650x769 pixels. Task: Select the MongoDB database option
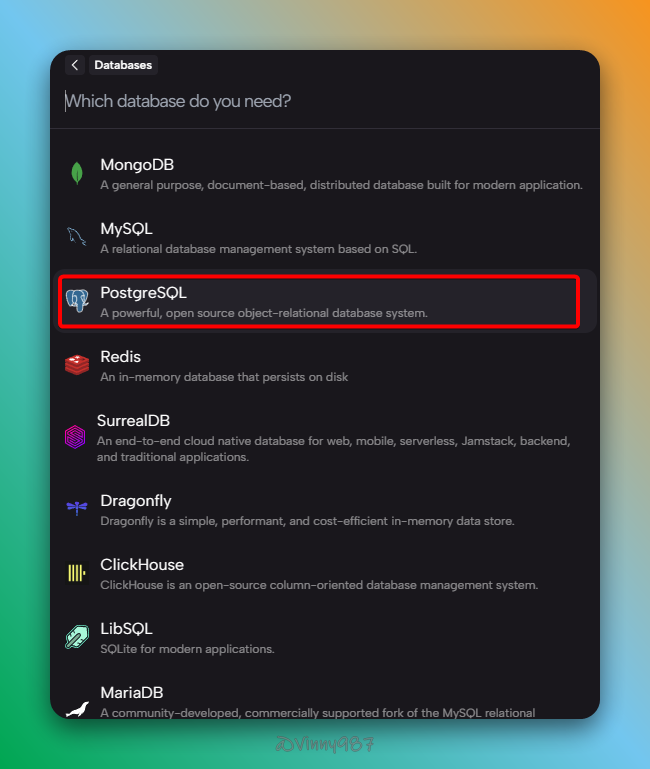click(340, 173)
